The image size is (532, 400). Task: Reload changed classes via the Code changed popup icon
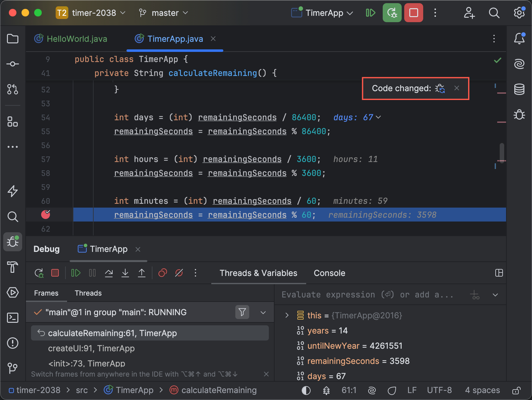[x=440, y=89]
